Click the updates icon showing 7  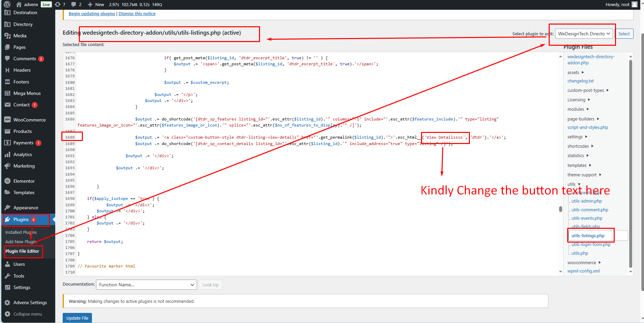pos(58,4)
